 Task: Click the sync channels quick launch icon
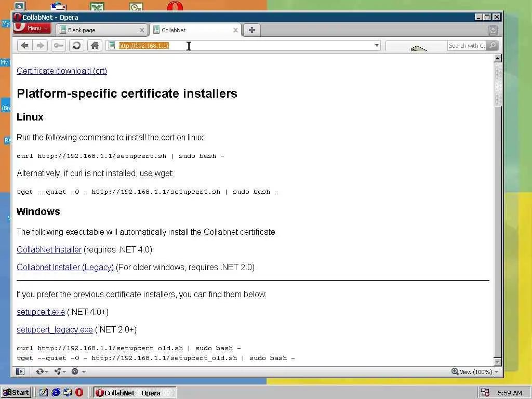coord(68,393)
